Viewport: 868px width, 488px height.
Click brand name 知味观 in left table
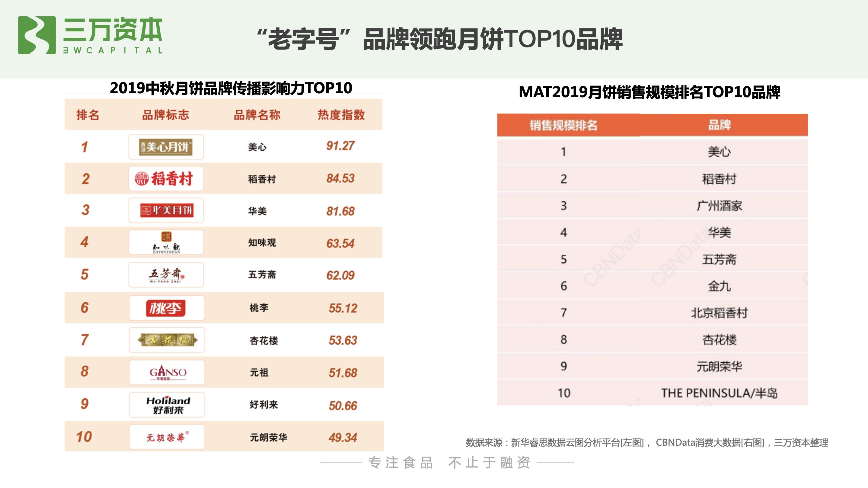262,242
